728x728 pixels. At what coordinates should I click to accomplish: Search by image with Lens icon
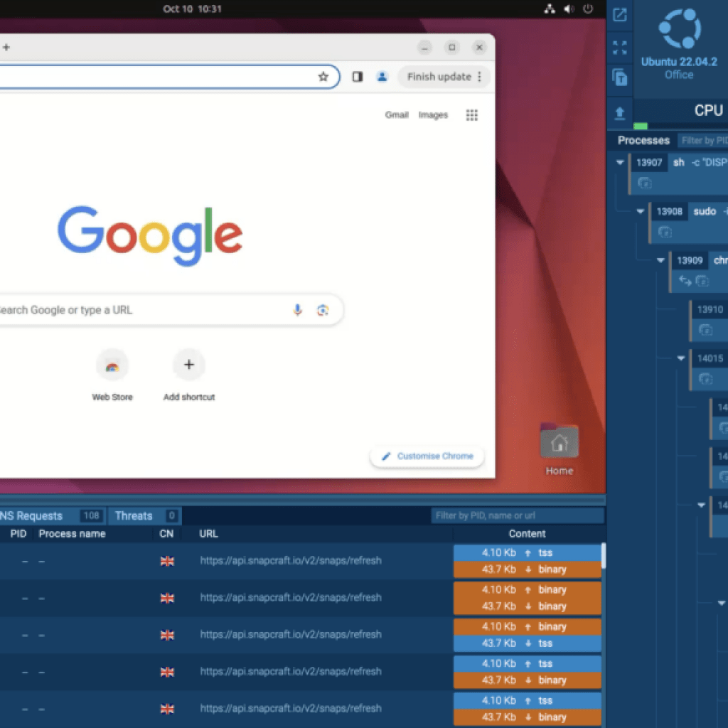(323, 310)
